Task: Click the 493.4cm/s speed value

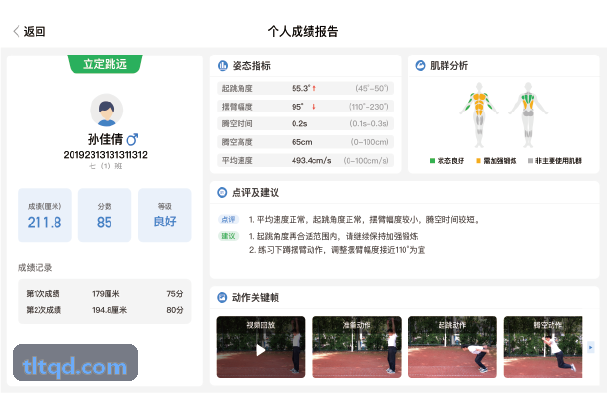Action: click(x=312, y=160)
